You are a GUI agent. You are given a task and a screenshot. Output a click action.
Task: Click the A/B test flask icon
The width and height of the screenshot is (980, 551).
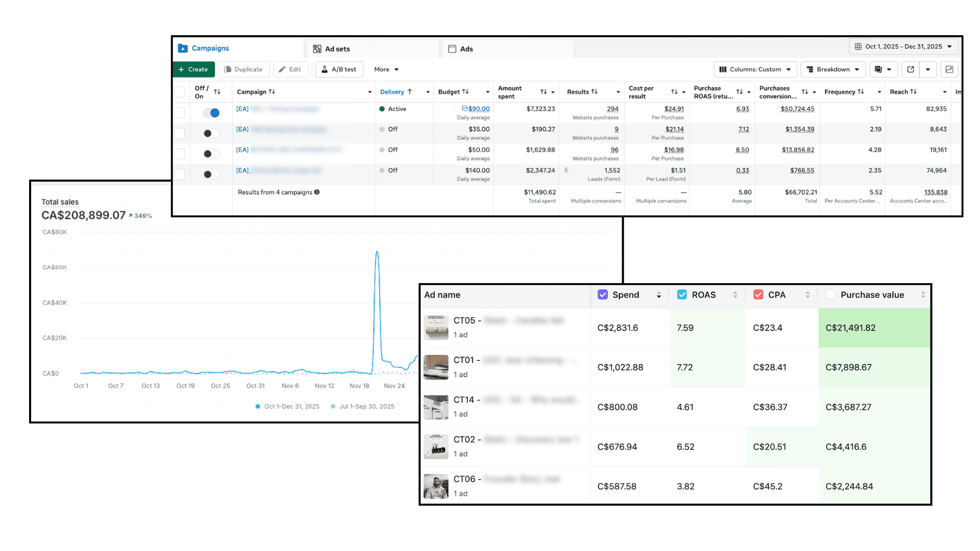tap(325, 69)
